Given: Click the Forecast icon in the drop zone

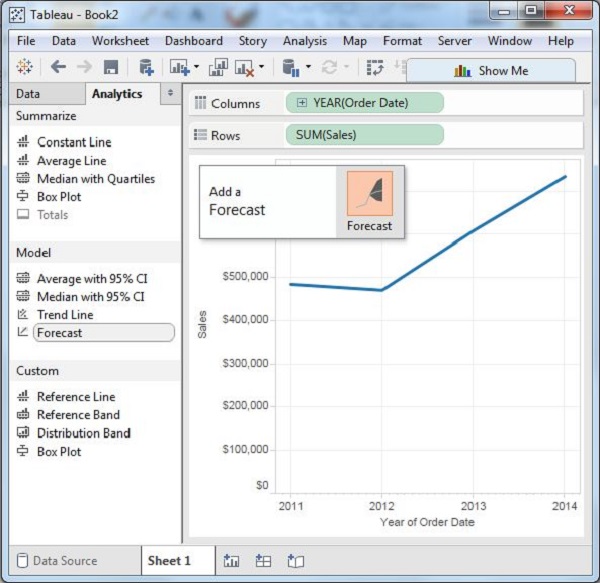Looking at the screenshot, I should tap(369, 194).
